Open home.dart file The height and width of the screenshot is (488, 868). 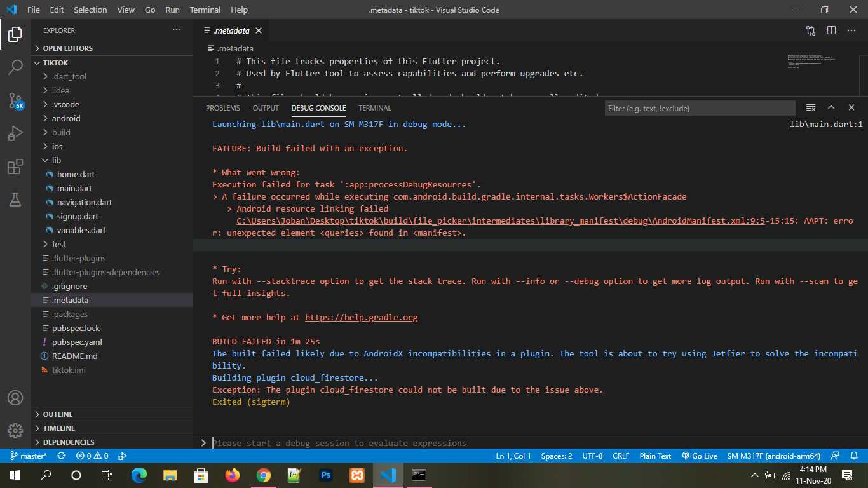tap(112, 174)
